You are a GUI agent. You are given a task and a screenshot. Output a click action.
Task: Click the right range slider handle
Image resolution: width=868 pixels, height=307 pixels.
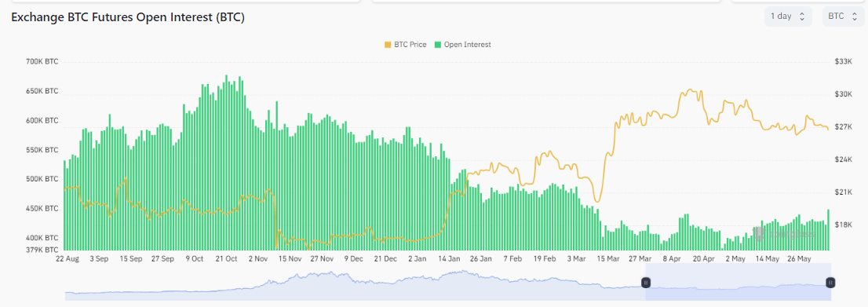click(x=830, y=283)
